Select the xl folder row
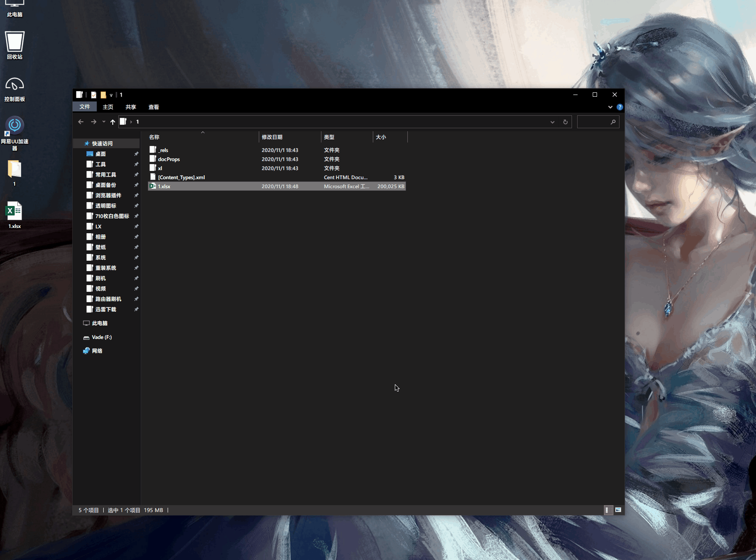Viewport: 756px width, 560px height. 276,168
